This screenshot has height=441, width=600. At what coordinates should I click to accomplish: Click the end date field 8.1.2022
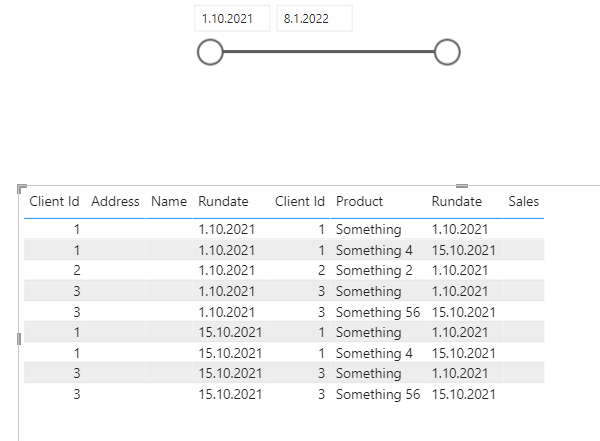314,18
